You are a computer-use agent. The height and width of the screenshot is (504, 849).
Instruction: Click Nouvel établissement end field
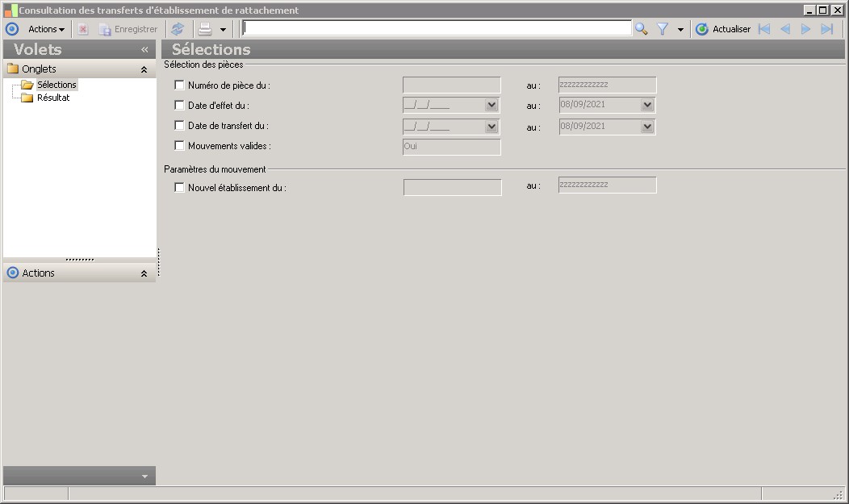click(607, 185)
